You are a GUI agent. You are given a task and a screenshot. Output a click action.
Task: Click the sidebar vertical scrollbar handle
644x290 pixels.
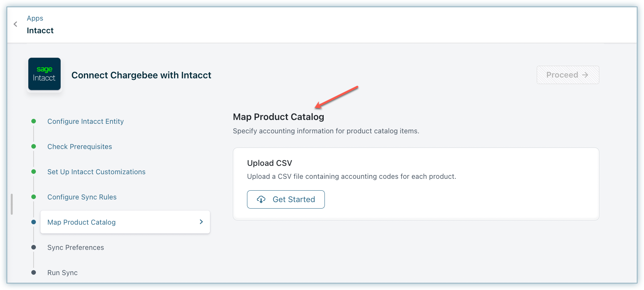(x=12, y=204)
